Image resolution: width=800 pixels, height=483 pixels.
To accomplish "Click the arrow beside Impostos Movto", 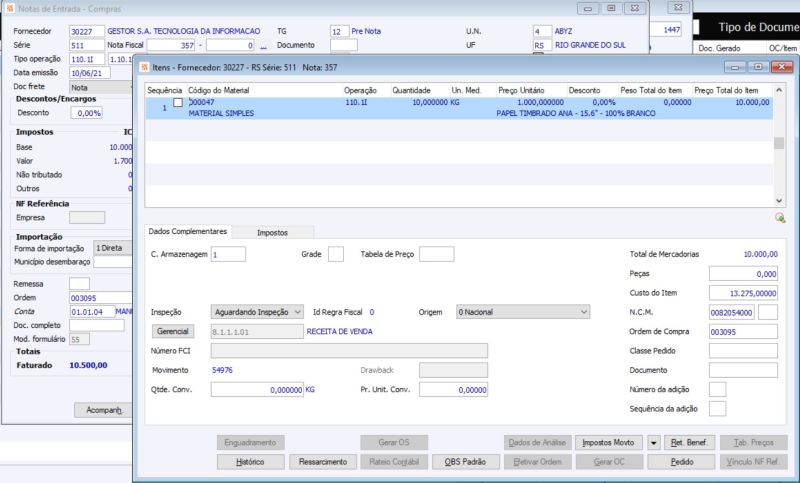I will point(654,442).
